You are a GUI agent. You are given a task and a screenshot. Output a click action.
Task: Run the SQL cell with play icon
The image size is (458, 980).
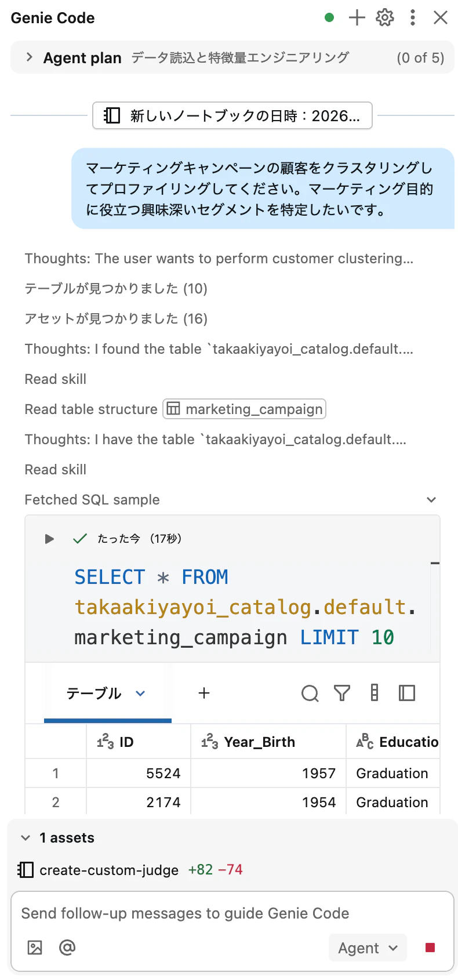pos(49,539)
